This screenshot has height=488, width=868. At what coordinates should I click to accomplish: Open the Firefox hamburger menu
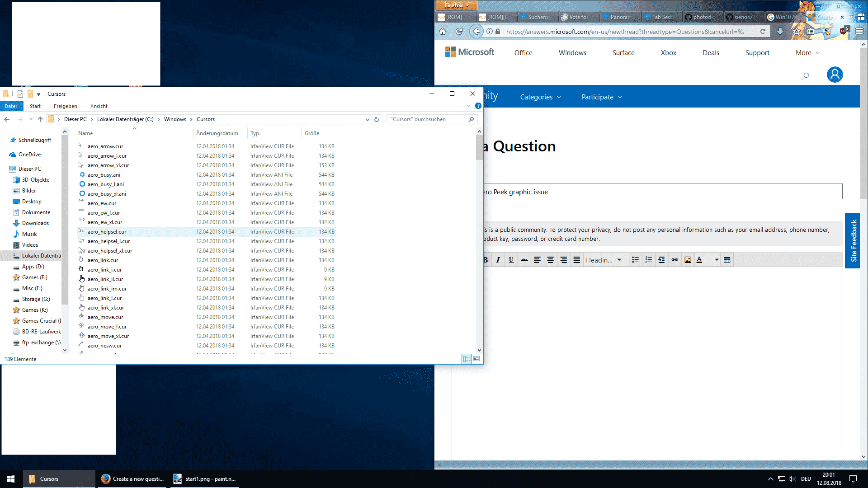tap(859, 31)
